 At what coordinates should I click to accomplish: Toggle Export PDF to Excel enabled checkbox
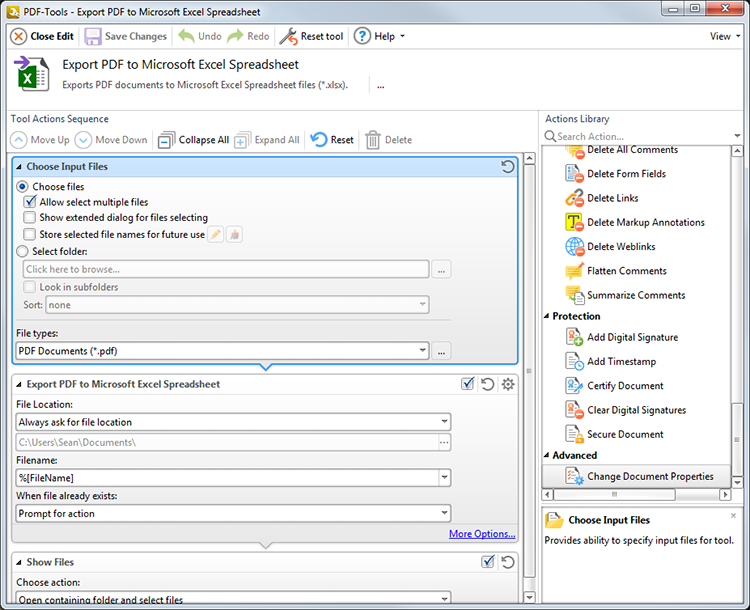pos(467,384)
